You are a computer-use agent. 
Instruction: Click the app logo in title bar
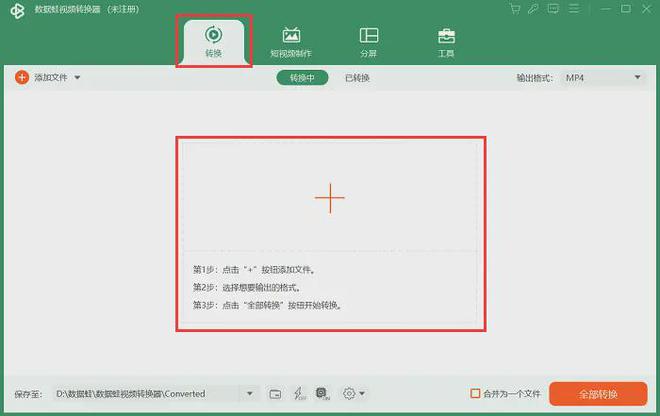pyautogui.click(x=17, y=11)
